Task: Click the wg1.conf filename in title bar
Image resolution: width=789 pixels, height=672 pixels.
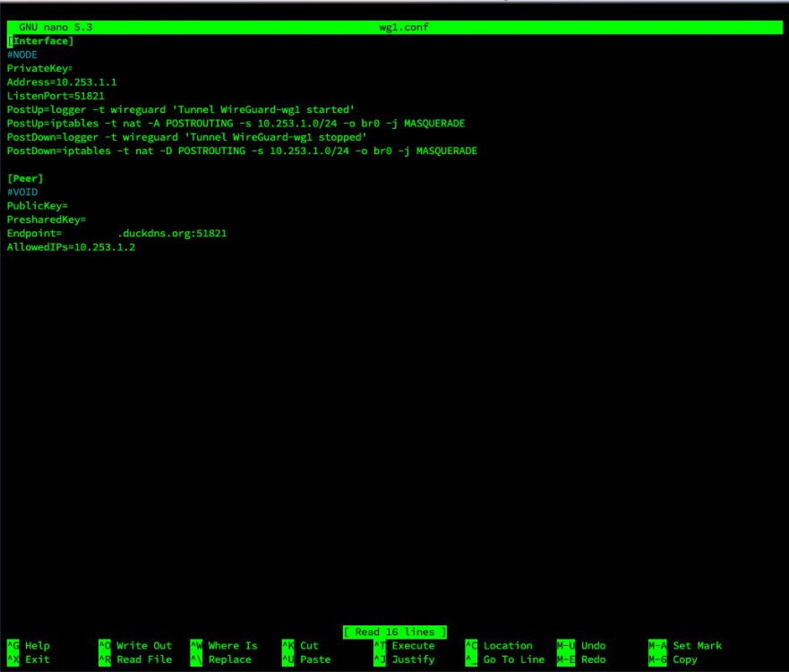Action: [x=404, y=27]
